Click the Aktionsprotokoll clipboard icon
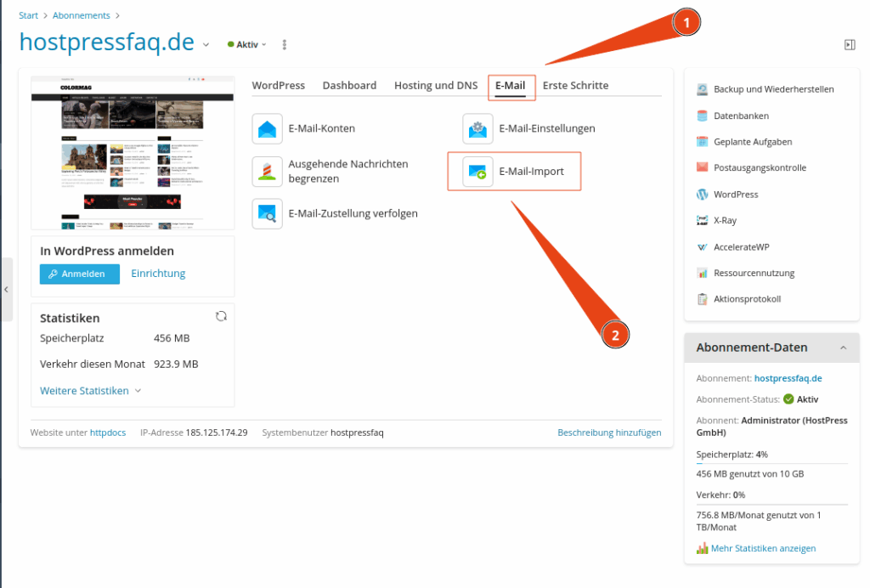The image size is (870, 588). pyautogui.click(x=702, y=299)
